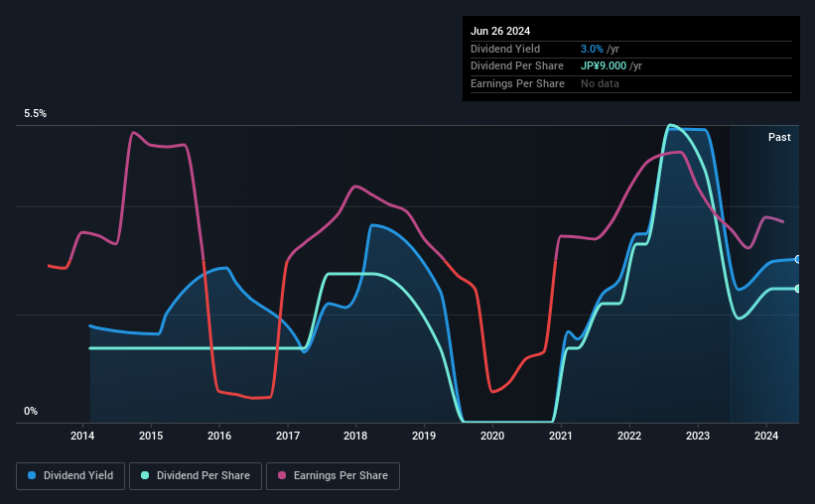Select the 2014 x-axis label

point(82,436)
